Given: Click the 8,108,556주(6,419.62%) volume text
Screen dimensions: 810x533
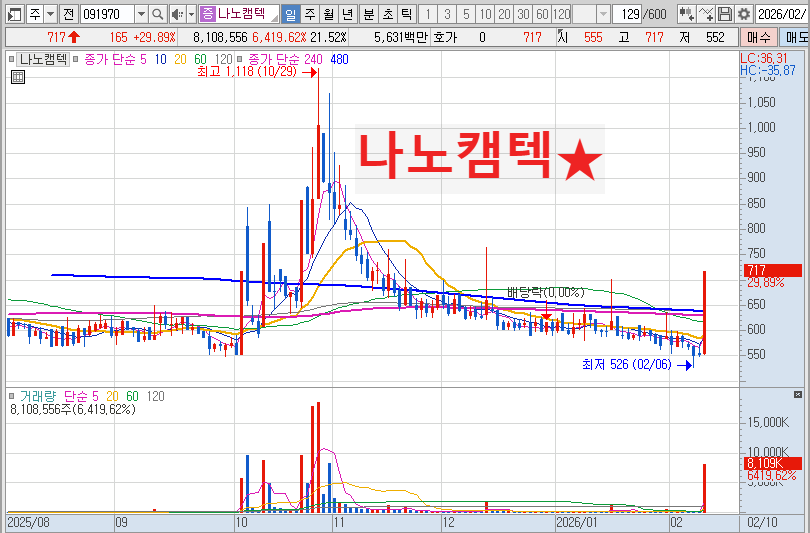Looking at the screenshot, I should click(x=73, y=410).
